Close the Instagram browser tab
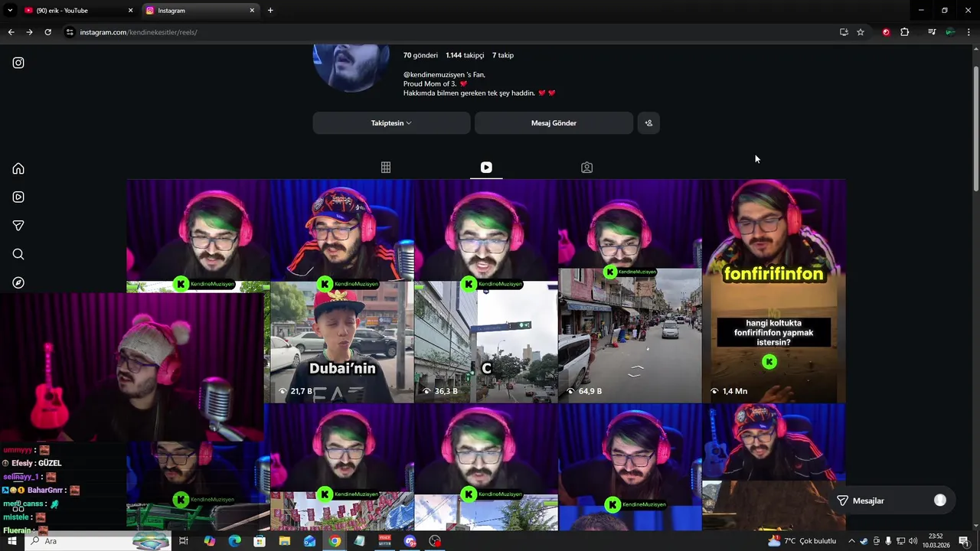 252,11
